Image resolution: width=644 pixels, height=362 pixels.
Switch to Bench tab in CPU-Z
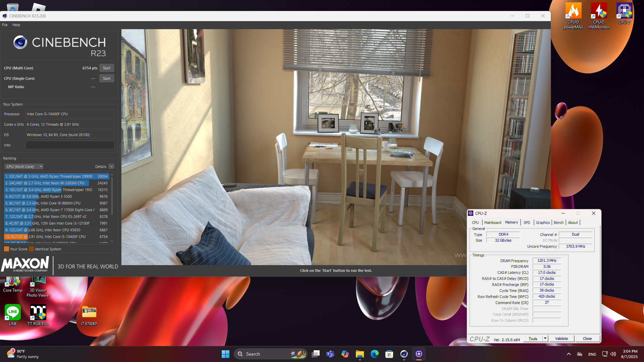pyautogui.click(x=559, y=223)
